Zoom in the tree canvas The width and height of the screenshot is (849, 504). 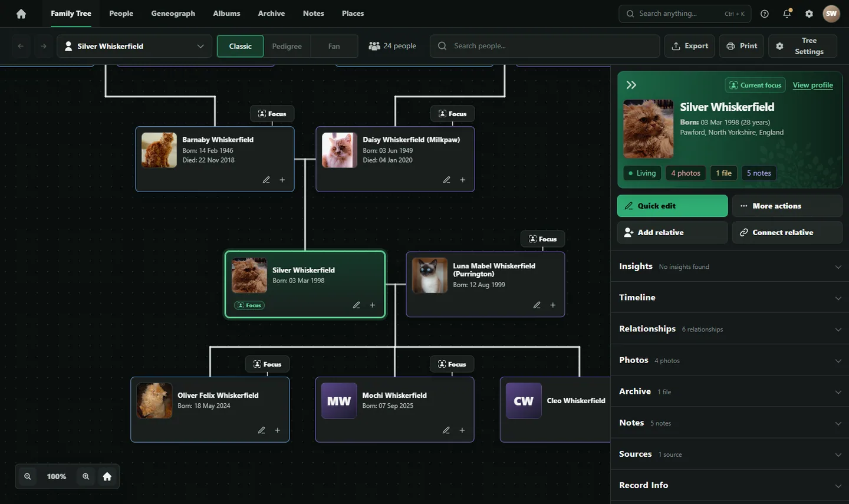[86, 476]
